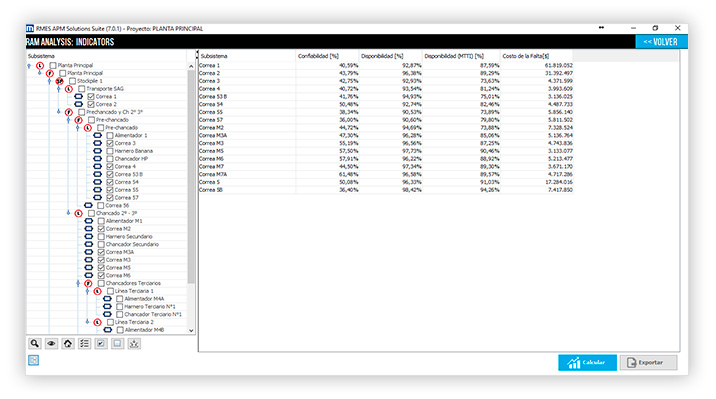
Task: Collapse the Stockpile 1 tree node
Action: (49, 81)
